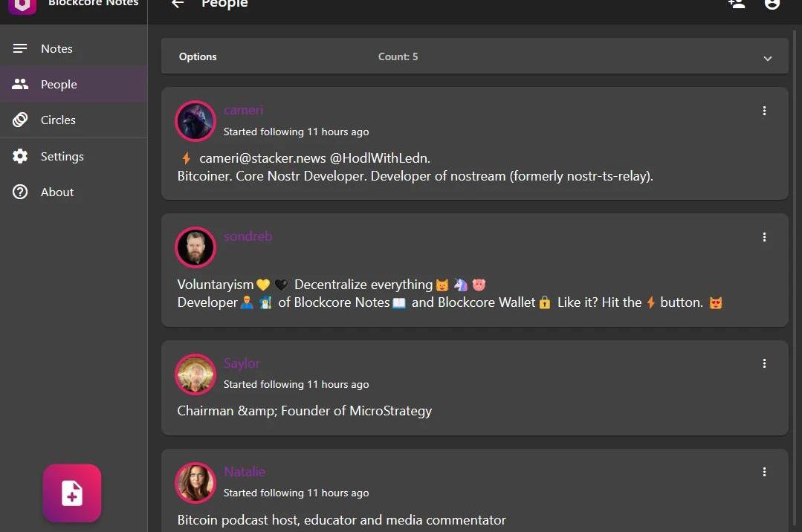Open cameri's profile name link
This screenshot has width=802, height=532.
[244, 110]
